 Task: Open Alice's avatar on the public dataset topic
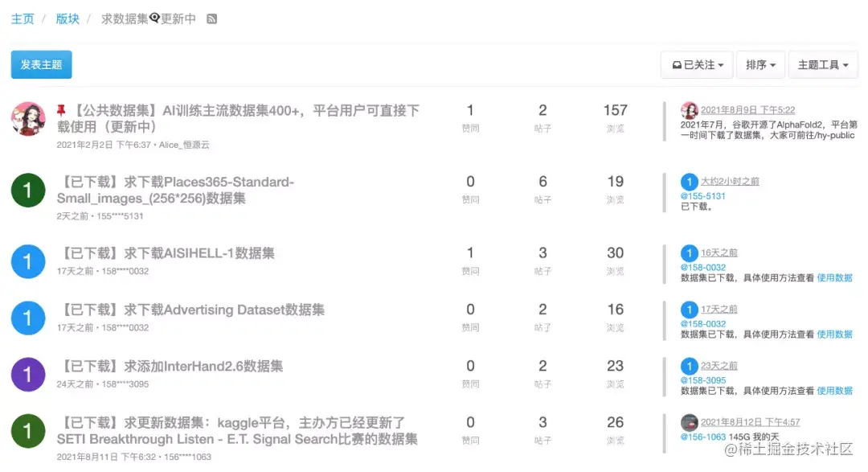point(28,118)
